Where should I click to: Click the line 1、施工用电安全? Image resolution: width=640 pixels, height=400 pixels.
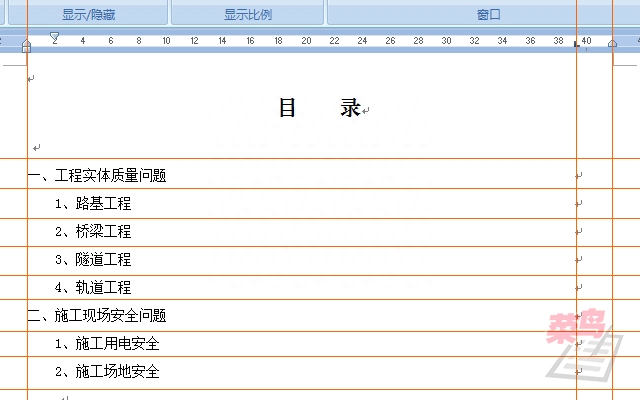[107, 344]
